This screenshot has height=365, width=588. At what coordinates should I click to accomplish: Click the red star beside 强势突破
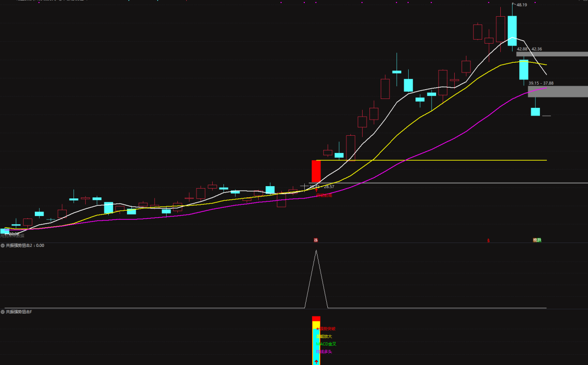[x=318, y=329]
